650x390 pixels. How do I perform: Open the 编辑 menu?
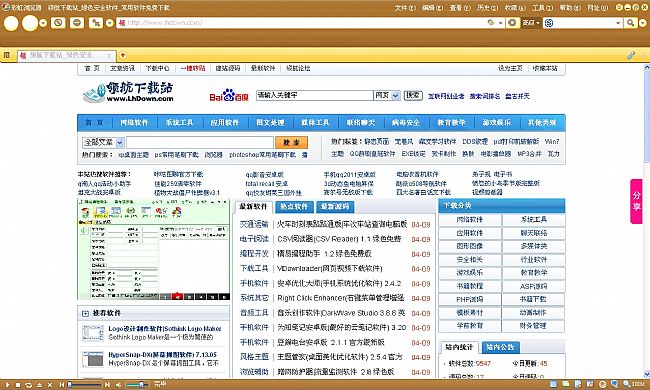(432, 7)
